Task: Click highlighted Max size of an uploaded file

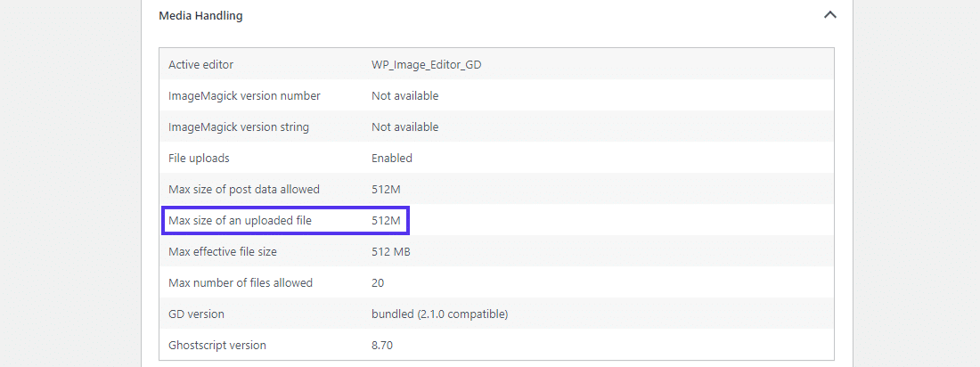Action: pos(240,220)
